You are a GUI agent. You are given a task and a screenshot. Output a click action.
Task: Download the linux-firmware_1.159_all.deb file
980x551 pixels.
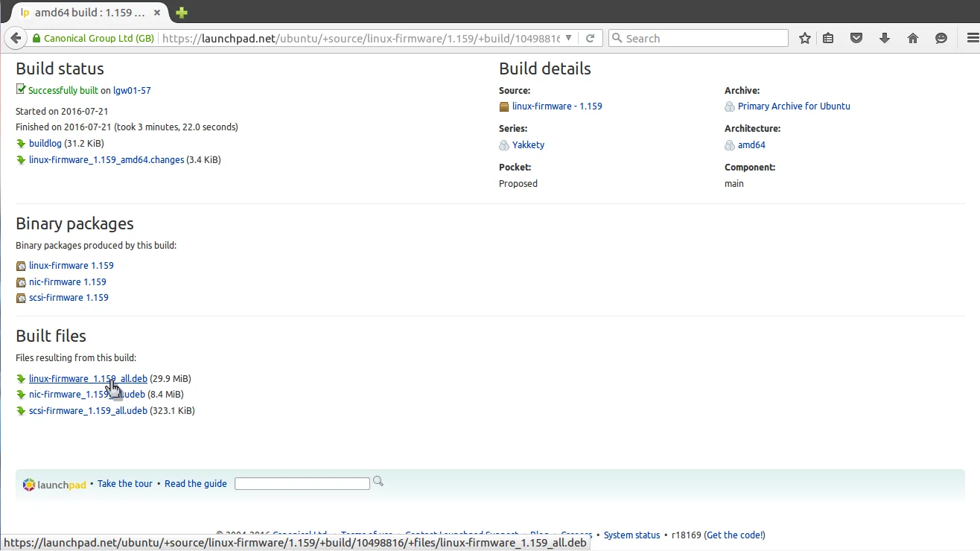click(88, 379)
